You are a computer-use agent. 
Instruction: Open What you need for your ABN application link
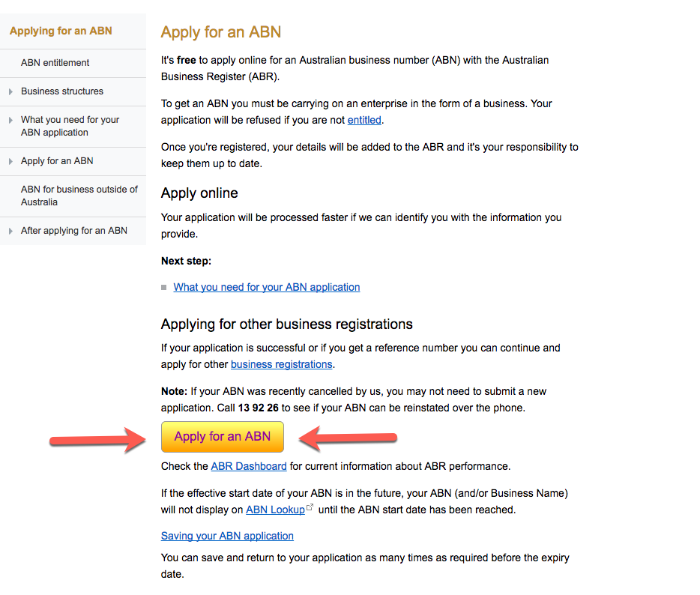pos(267,287)
